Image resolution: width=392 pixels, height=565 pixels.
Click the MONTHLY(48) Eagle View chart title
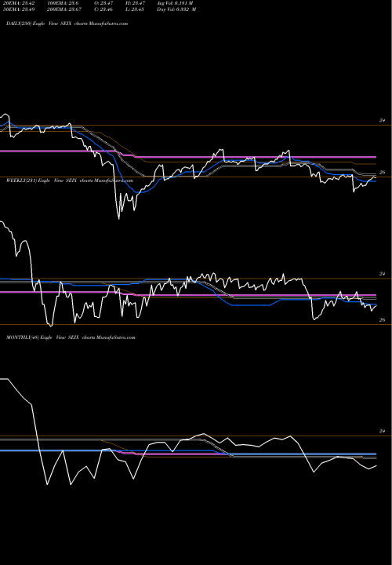tap(71, 337)
